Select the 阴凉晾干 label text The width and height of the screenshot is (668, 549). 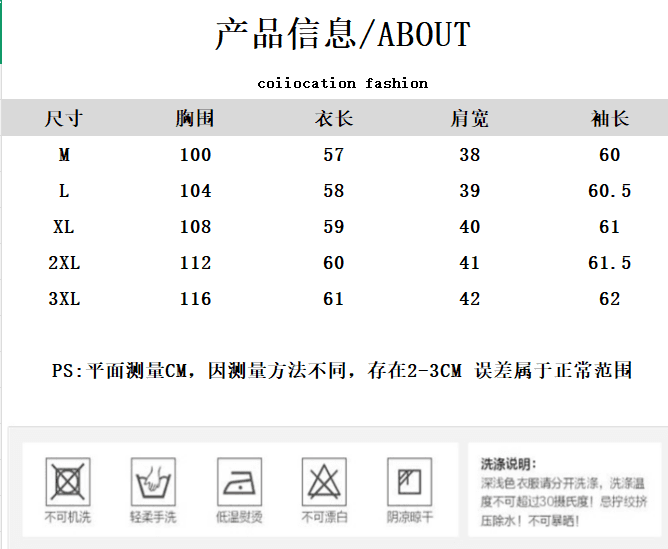pyautogui.click(x=409, y=517)
